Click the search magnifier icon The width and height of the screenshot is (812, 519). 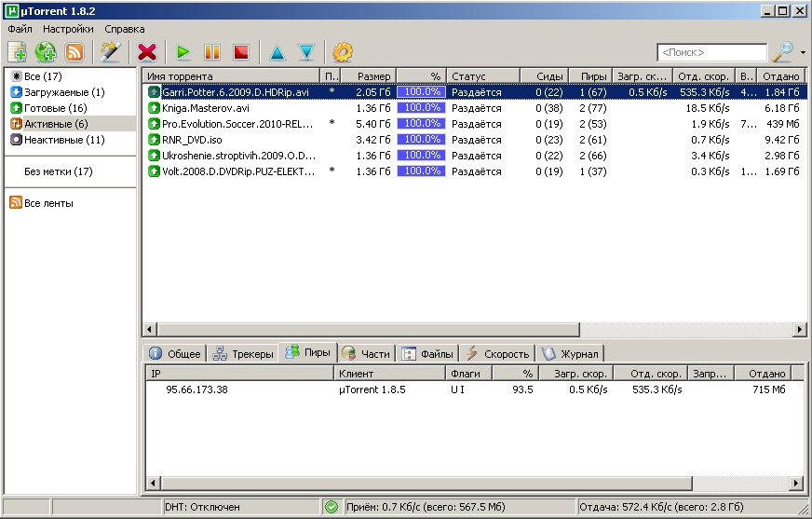click(782, 52)
